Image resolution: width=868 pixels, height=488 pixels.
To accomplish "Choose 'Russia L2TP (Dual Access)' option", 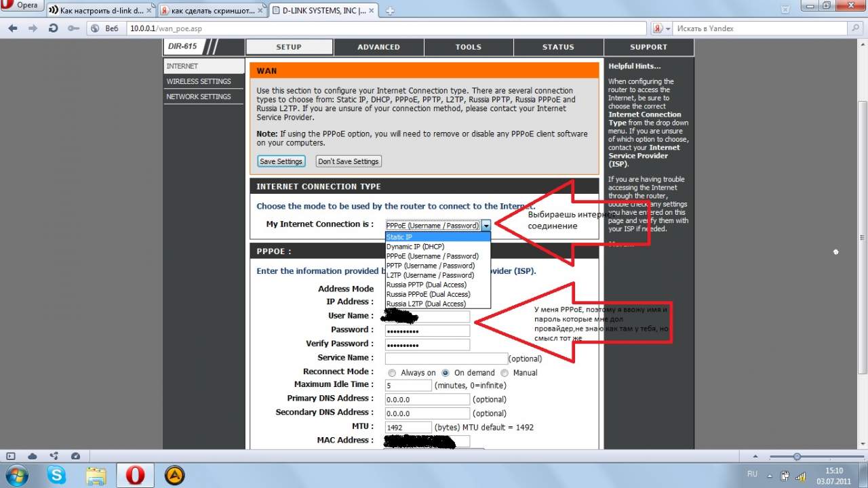I will [x=437, y=304].
